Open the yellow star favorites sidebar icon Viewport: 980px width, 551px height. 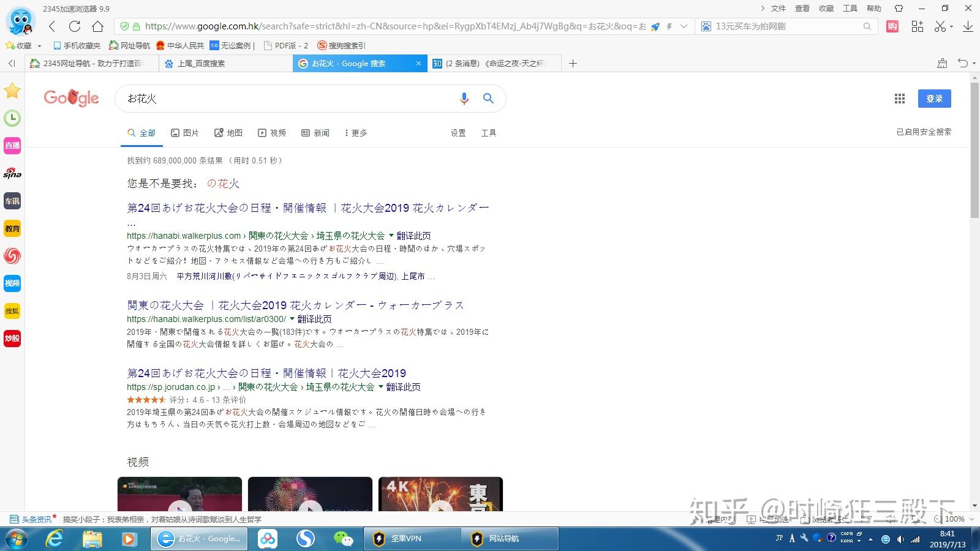(x=12, y=91)
